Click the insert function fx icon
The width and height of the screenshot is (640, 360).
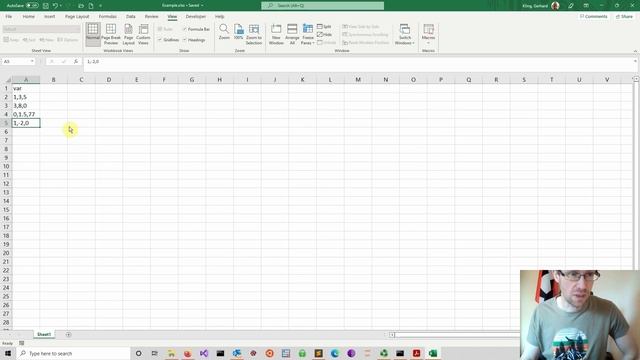coord(76,61)
